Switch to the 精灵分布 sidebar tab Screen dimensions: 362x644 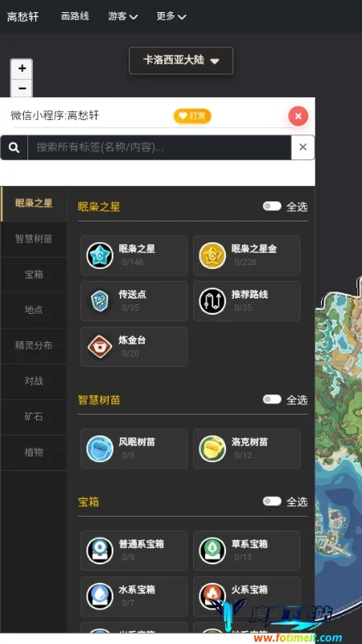[x=34, y=345]
